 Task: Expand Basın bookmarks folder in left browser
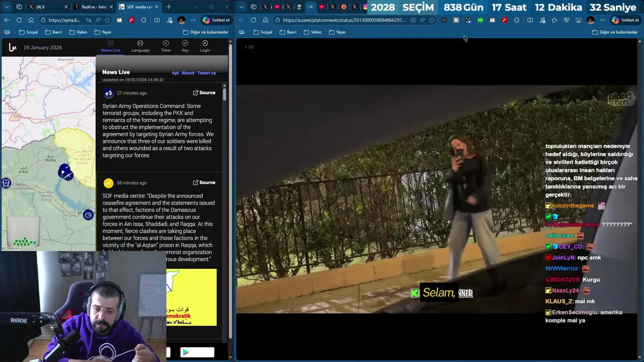coord(53,32)
